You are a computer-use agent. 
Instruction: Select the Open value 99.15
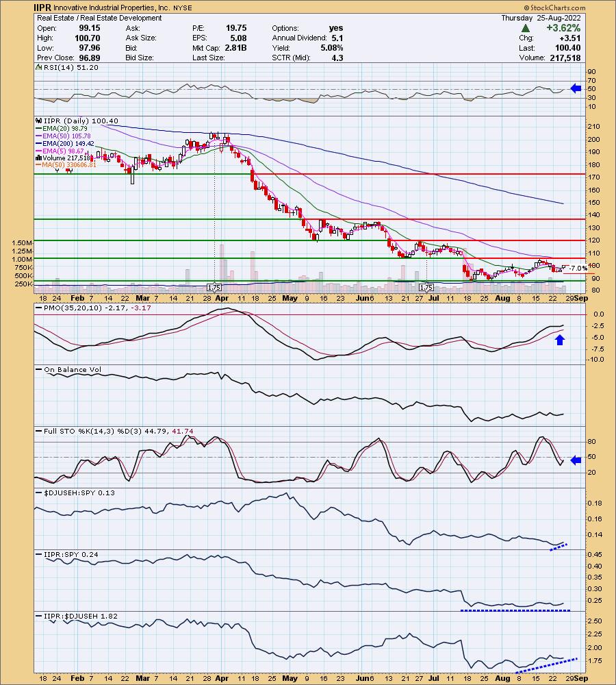(x=90, y=28)
